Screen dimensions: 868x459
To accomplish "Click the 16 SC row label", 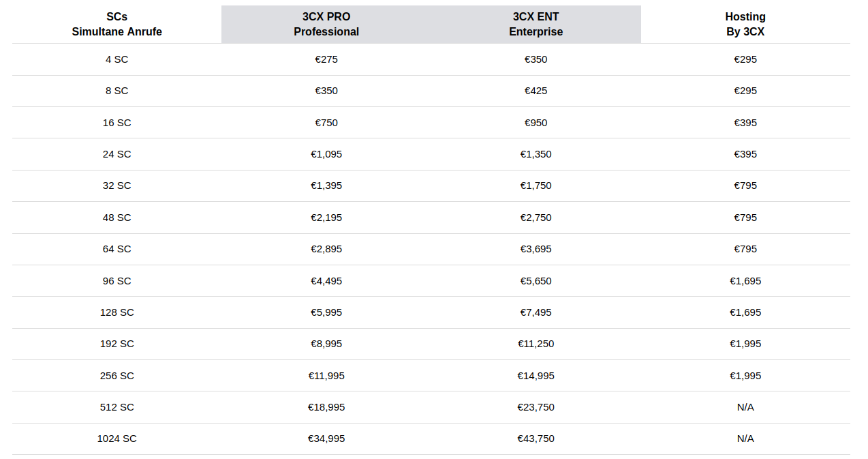I will [117, 123].
